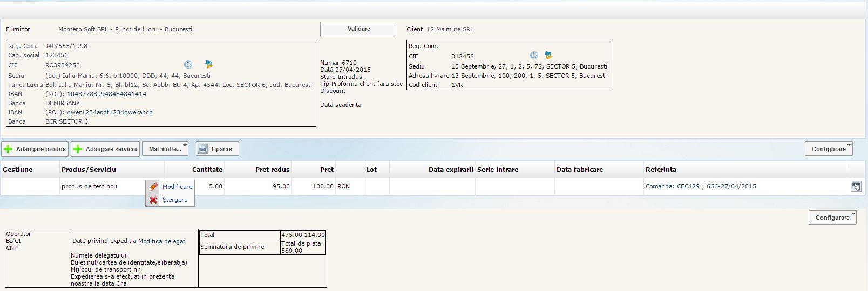Click the printer icon on Tiparire
868x291 pixels.
[x=202, y=149]
